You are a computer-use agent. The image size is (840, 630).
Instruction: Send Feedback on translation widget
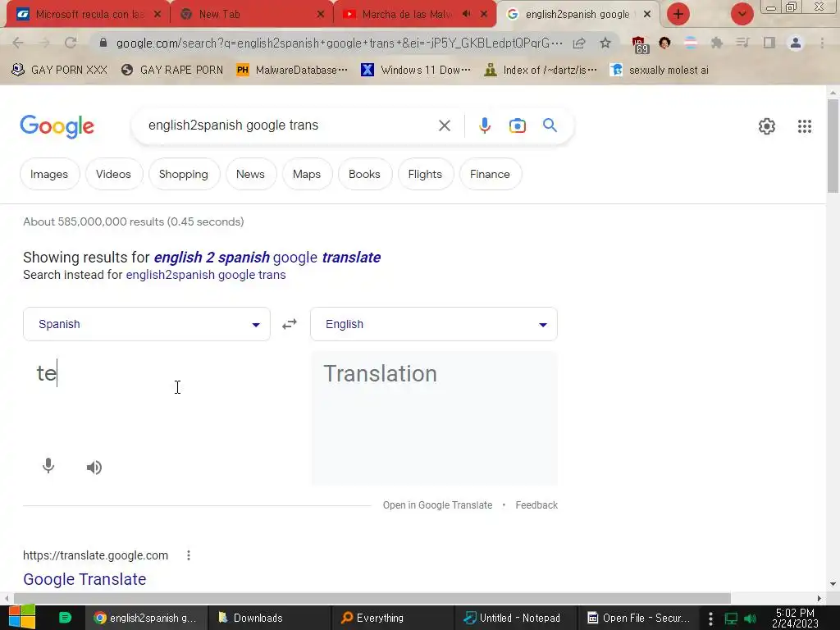(536, 505)
